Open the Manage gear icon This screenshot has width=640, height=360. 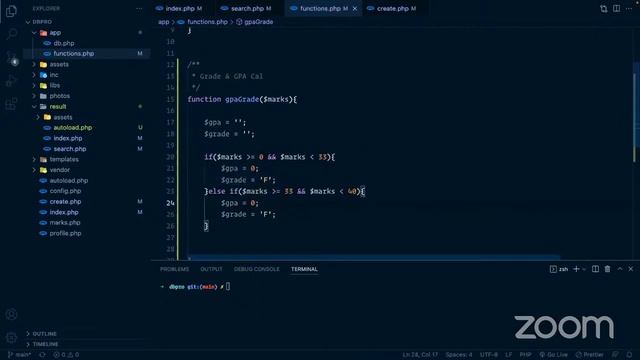[11, 338]
